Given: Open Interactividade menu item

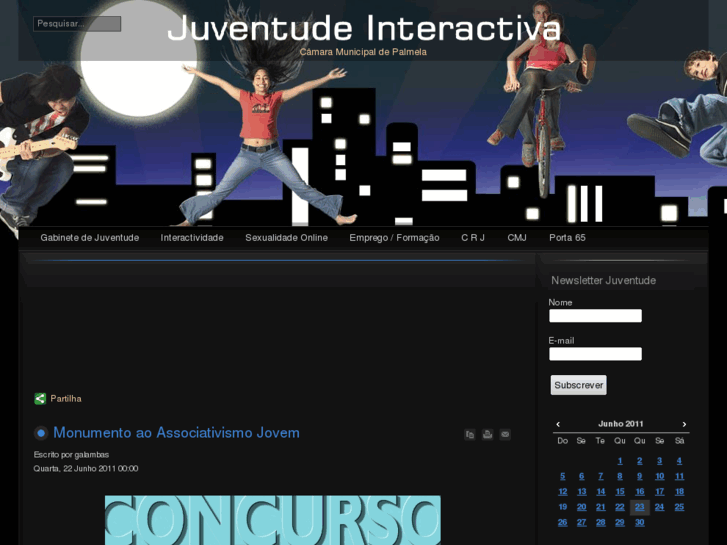Looking at the screenshot, I should coord(192,237).
